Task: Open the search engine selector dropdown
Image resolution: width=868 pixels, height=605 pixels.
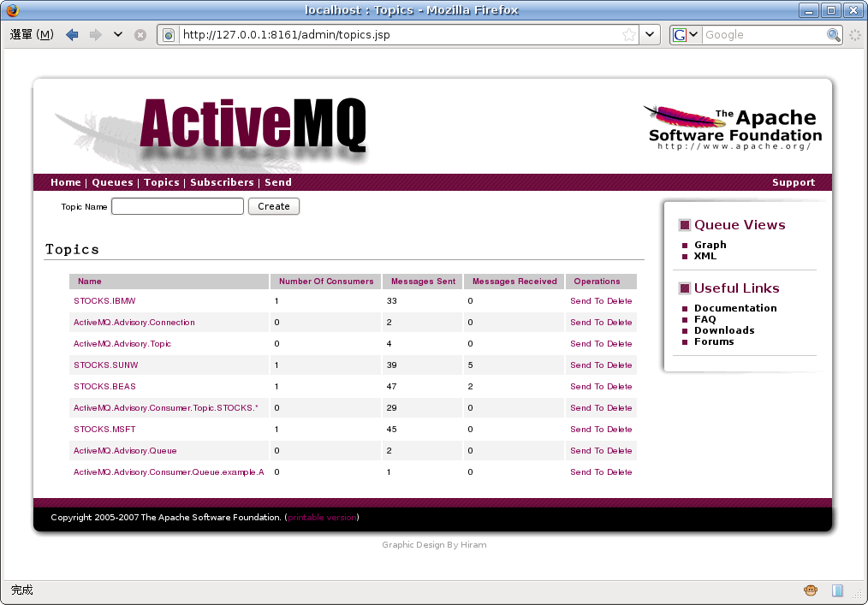Action: [x=686, y=34]
